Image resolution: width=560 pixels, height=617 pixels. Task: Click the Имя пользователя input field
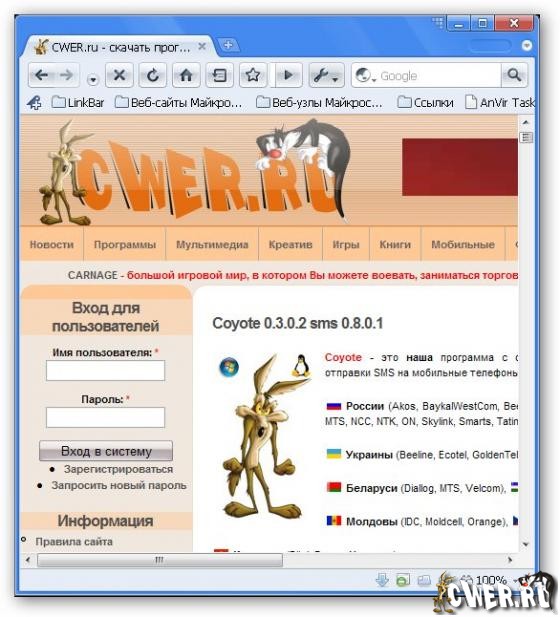[x=105, y=371]
